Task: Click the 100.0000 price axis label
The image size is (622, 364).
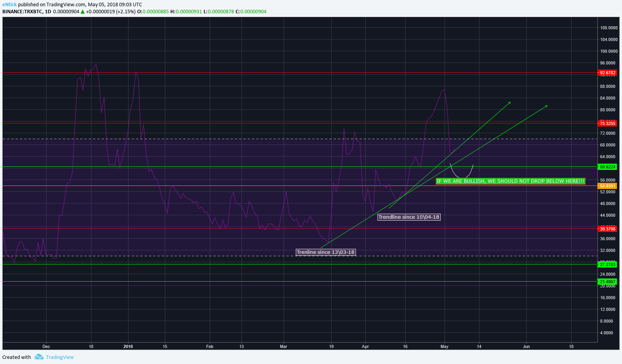Action: coord(609,51)
